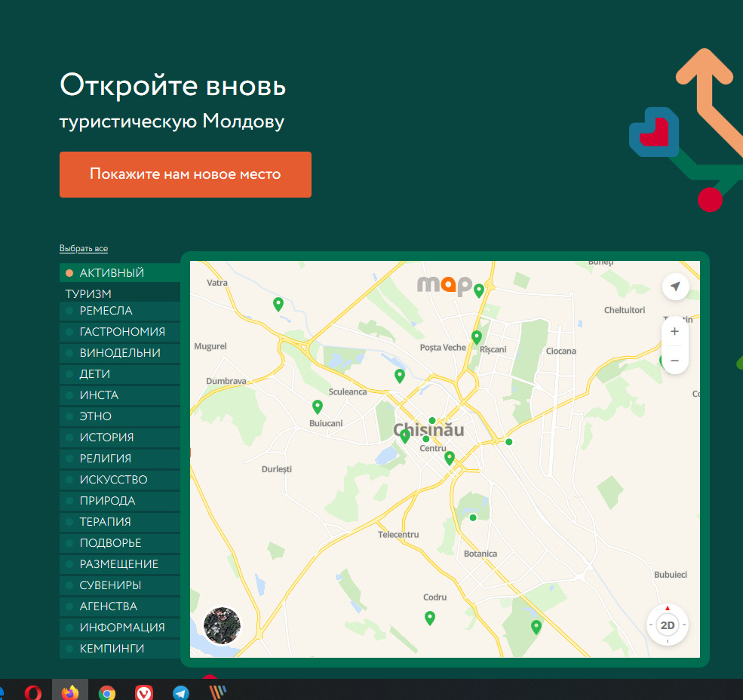This screenshot has height=700, width=743.
Task: Zoom in with the map plus button
Action: (675, 331)
